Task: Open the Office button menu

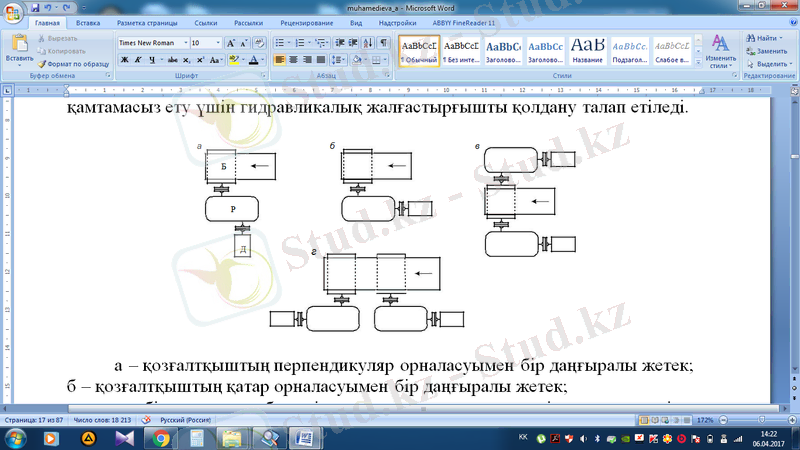Action: (x=13, y=12)
